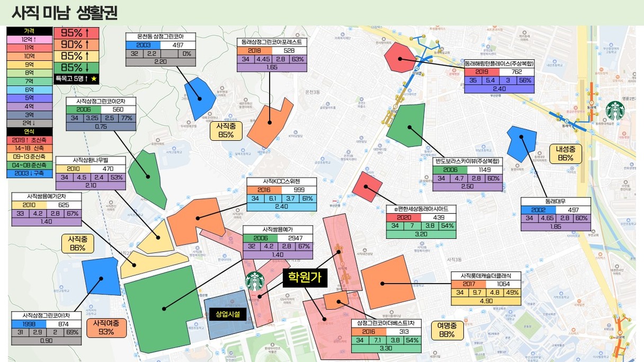Viewport: 644px width, 362px height.
Task: Click the 사직 미남 생활권 title
Action: coord(64,13)
